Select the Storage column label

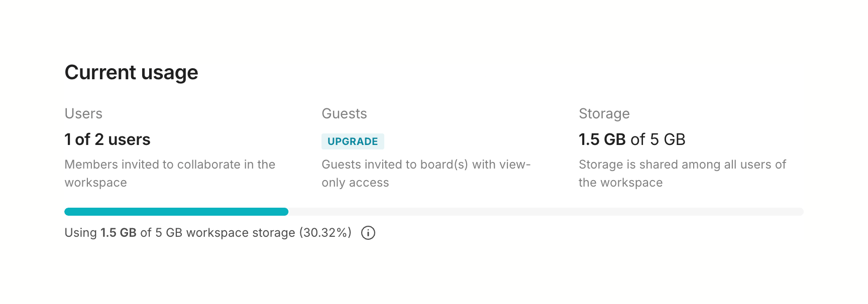coord(604,114)
